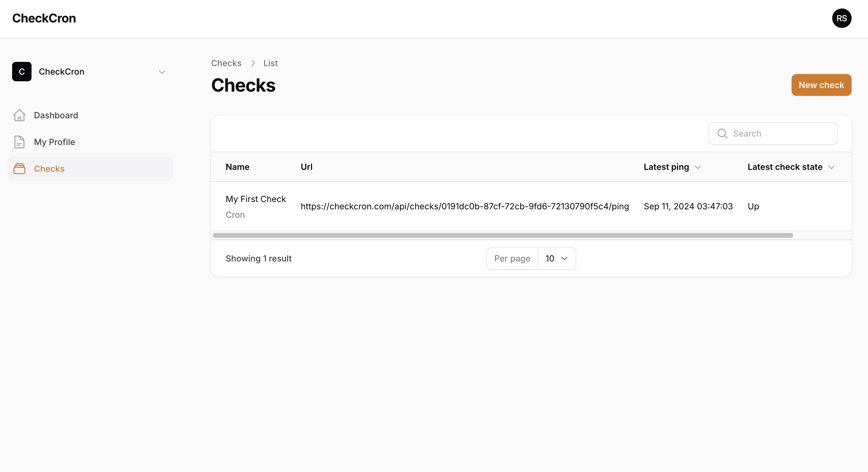Click the CheckCron logo icon top-left
The height and width of the screenshot is (472, 868).
point(44,18)
